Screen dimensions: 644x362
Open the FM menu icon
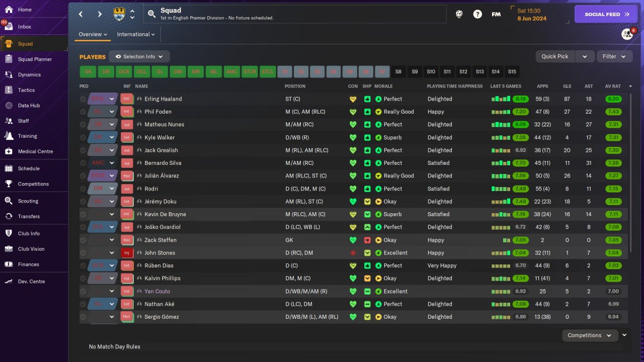496,14
